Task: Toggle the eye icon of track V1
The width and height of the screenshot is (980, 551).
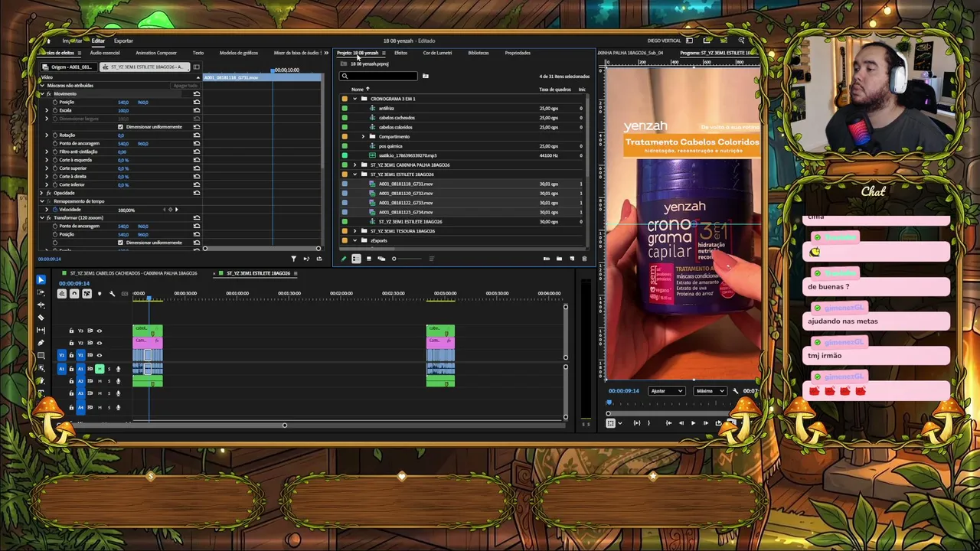Action: pos(99,355)
